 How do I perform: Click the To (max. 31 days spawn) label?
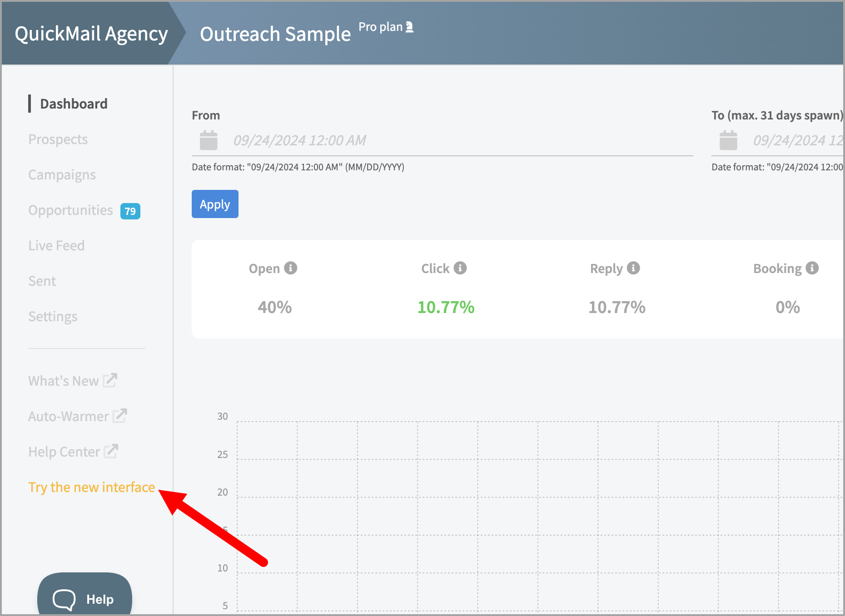point(778,115)
